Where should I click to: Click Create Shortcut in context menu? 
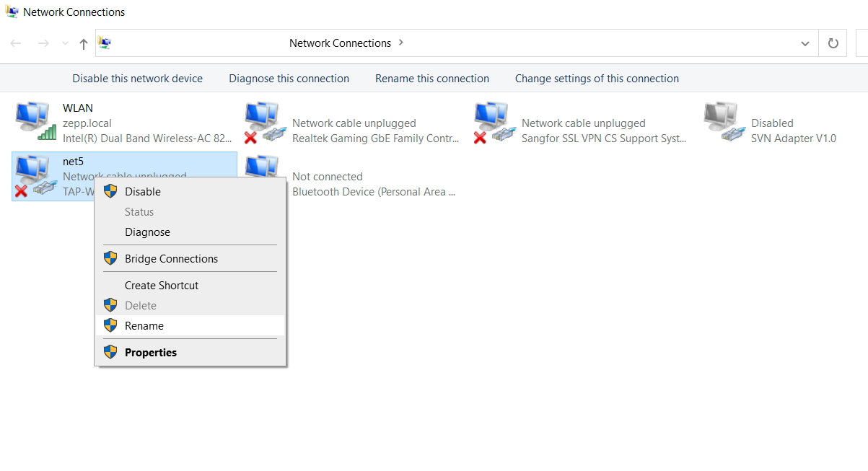click(162, 286)
